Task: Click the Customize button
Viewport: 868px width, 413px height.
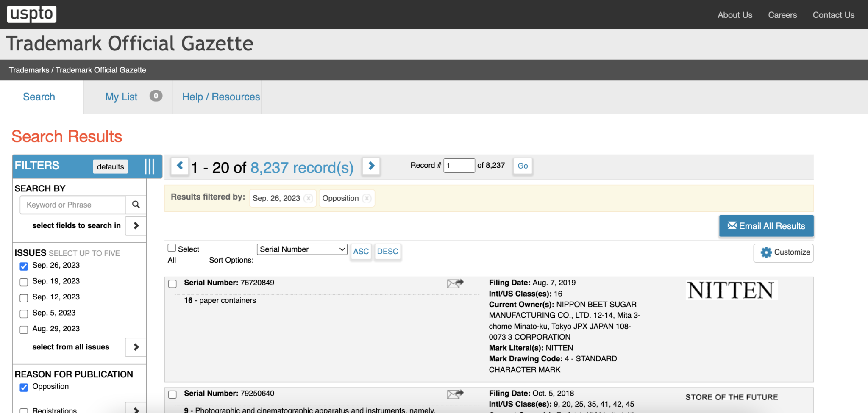Action: pos(783,253)
